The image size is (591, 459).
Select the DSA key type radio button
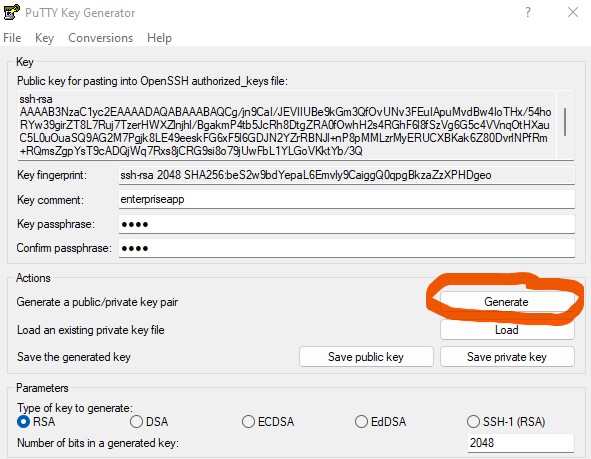point(136,421)
